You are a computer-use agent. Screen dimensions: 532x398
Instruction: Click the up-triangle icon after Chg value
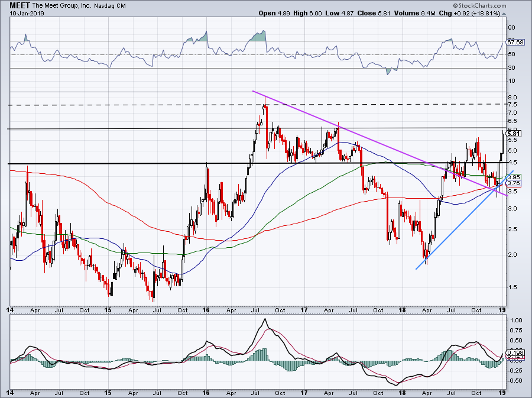pyautogui.click(x=504, y=14)
